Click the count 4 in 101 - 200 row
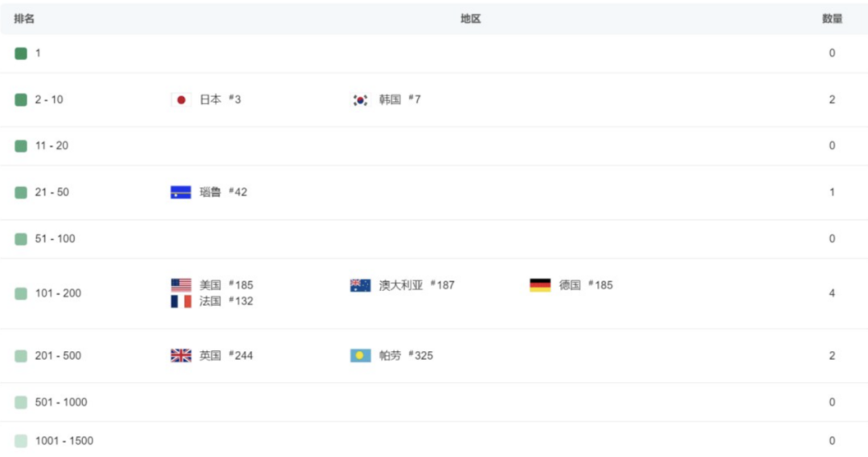Screen dimensions: 868x457 (x=832, y=293)
